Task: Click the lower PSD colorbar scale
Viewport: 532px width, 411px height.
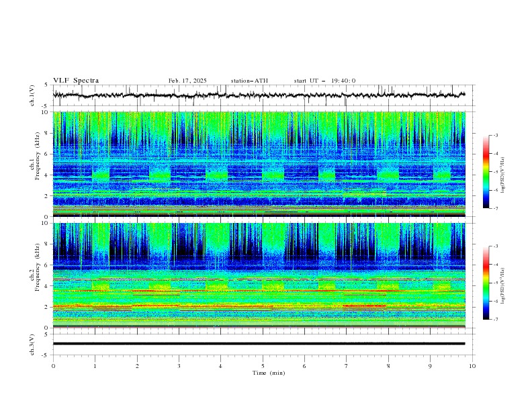Action: 486,283
